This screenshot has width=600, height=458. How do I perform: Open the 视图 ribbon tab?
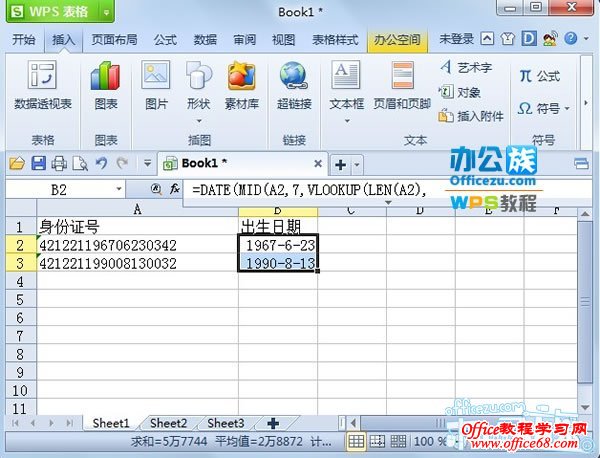click(x=284, y=39)
